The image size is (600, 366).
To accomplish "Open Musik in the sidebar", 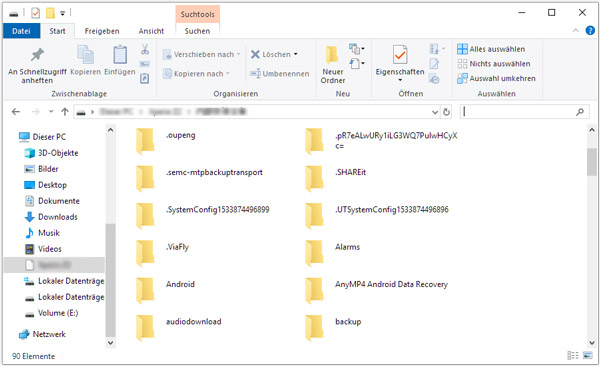I will [42, 233].
